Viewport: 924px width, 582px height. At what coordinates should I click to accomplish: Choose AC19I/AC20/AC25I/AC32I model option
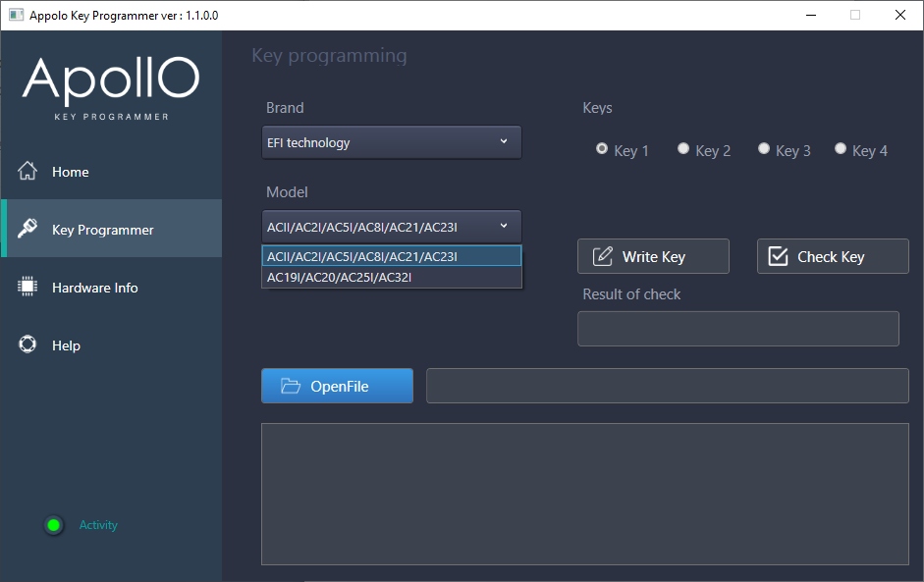pyautogui.click(x=391, y=277)
